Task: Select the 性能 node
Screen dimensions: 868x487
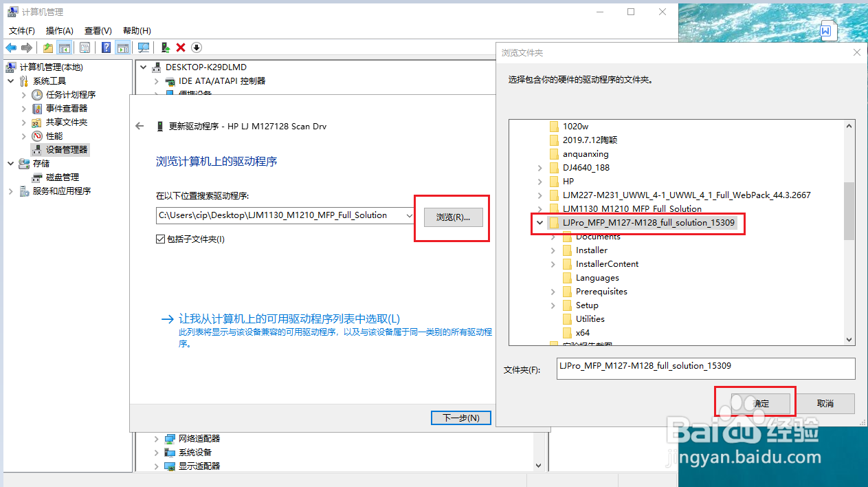Action: click(54, 136)
